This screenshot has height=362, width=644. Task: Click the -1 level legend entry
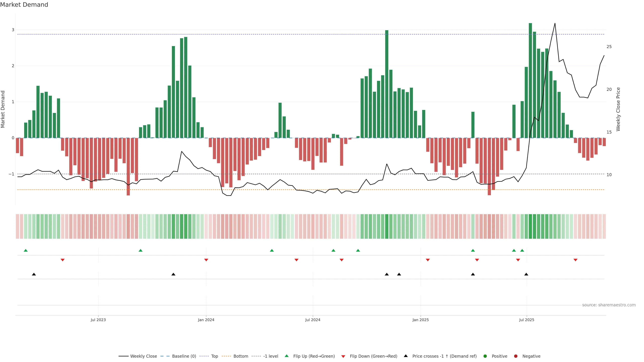(x=271, y=356)
